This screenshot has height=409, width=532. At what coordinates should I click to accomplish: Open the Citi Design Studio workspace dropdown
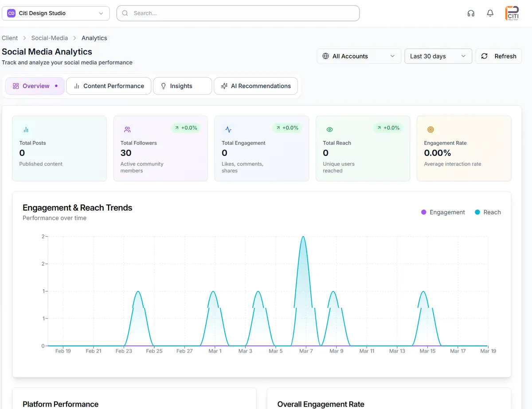[x=55, y=13]
